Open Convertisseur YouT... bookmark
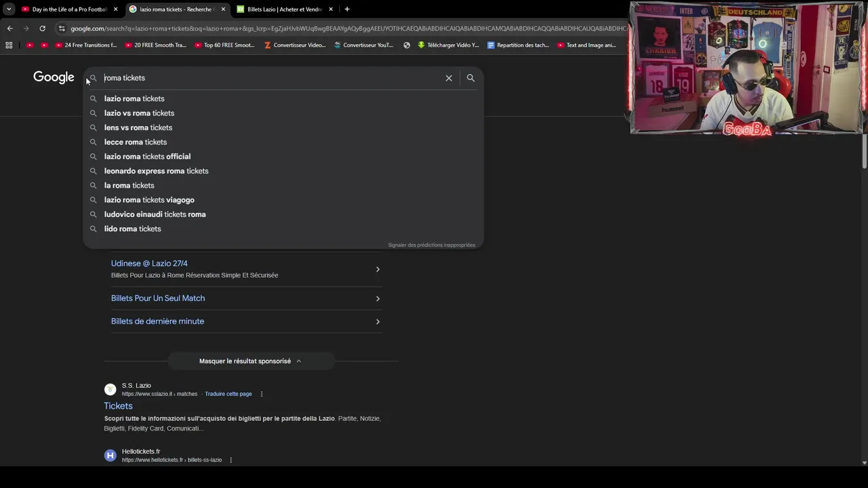868x488 pixels. pos(363,45)
